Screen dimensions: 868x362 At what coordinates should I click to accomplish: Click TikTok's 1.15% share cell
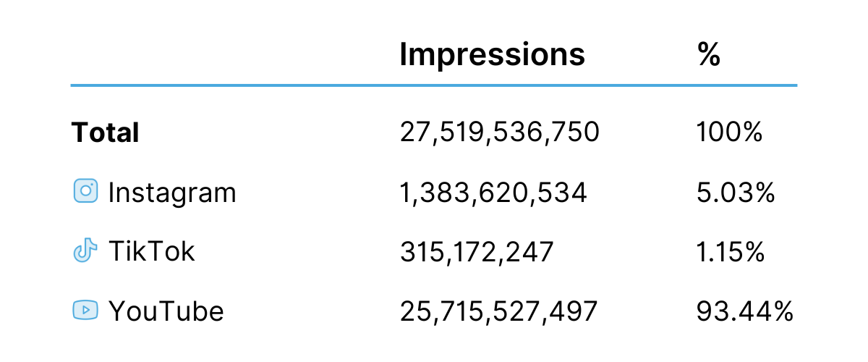coord(731,252)
